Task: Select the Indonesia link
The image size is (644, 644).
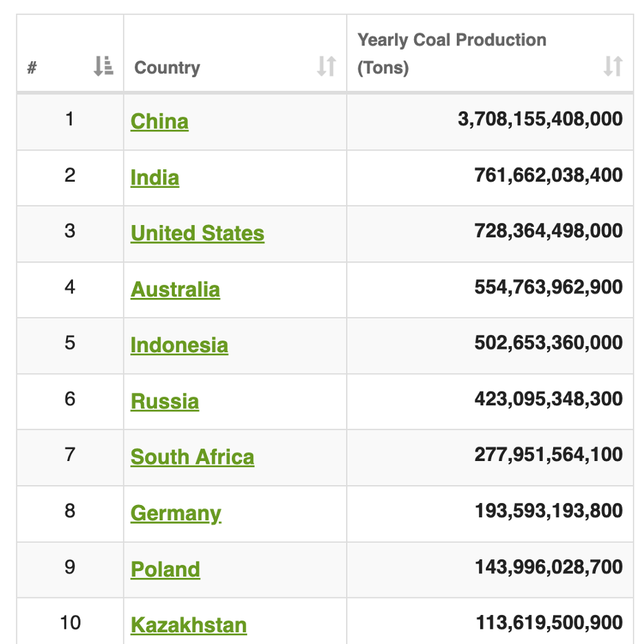Action: click(x=179, y=345)
